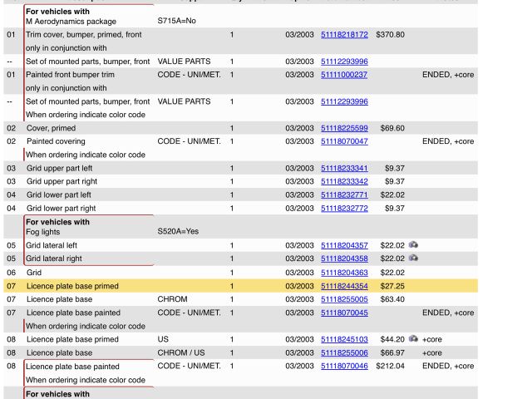Open CHROM licence plate base link 51118255005

(x=344, y=299)
